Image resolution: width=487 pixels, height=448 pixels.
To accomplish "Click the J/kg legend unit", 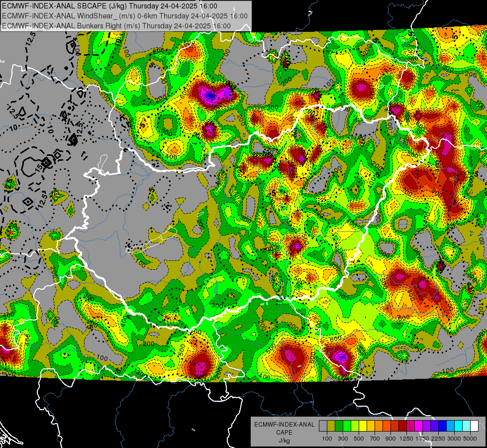I will coord(284,441).
